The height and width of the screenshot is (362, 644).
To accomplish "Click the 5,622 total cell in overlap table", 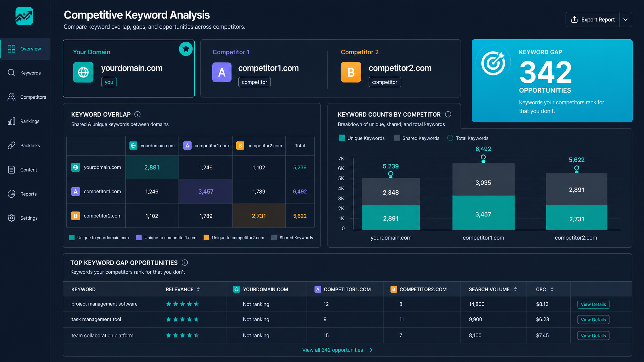I will (300, 216).
